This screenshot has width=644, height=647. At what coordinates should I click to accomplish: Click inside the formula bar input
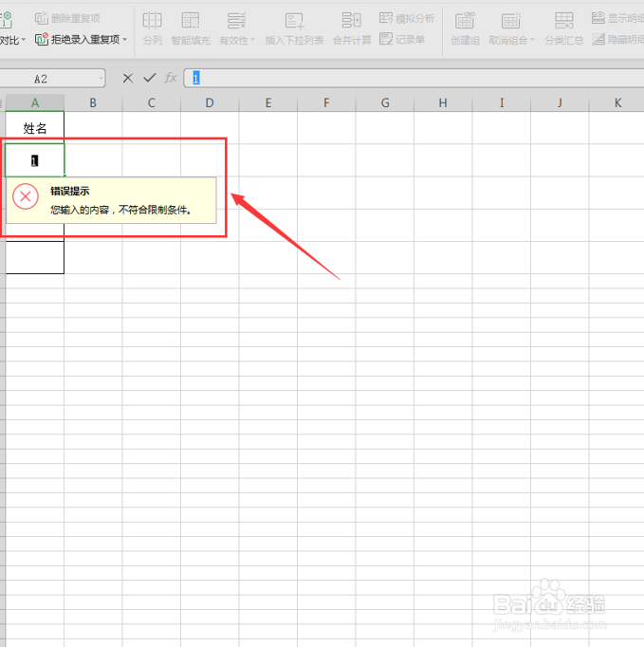click(414, 78)
